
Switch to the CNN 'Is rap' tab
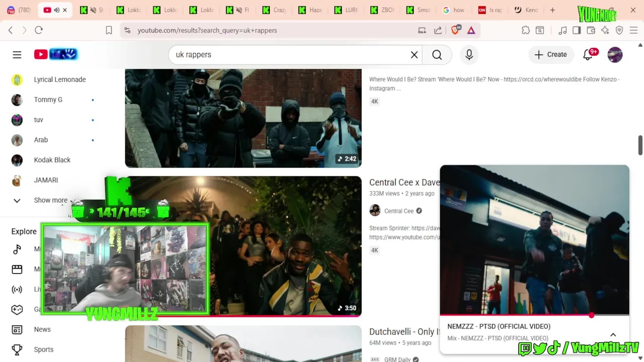491,10
